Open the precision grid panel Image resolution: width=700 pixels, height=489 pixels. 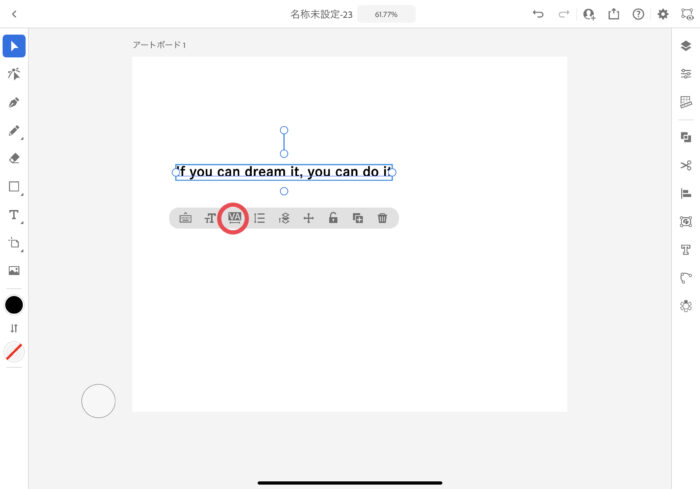click(x=686, y=102)
